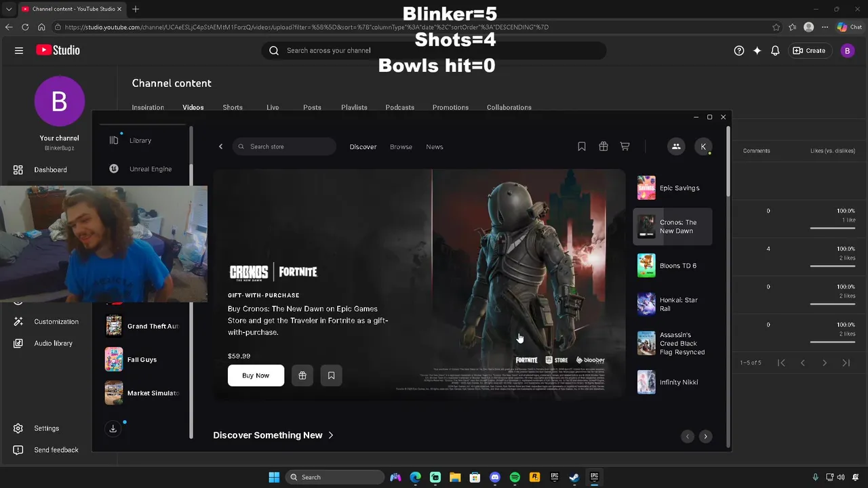Open the Epic store wishlist bookmark icon
The height and width of the screenshot is (488, 868).
pyautogui.click(x=582, y=146)
